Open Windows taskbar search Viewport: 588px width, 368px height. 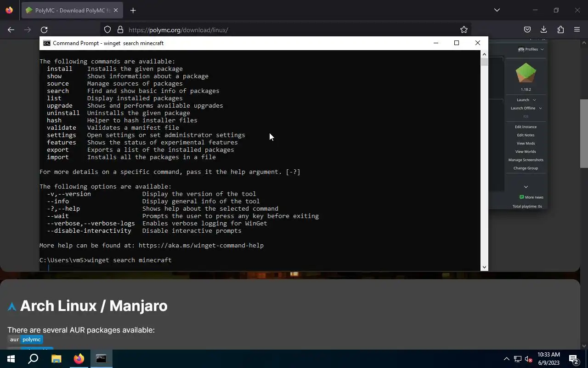33,359
